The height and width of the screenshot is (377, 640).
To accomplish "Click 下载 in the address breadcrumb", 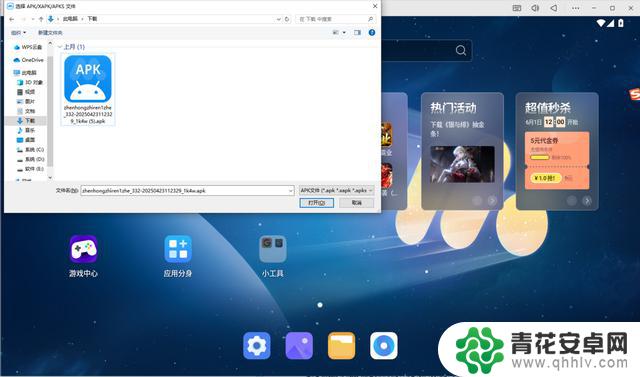I will (92, 19).
